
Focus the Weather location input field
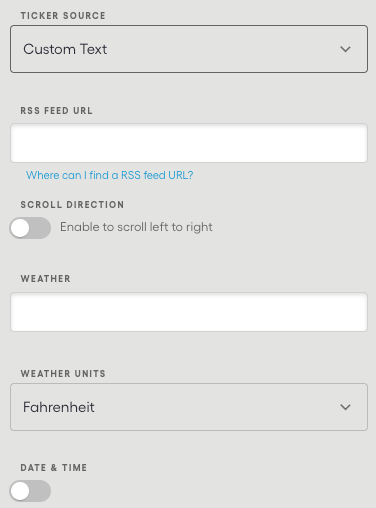click(189, 312)
